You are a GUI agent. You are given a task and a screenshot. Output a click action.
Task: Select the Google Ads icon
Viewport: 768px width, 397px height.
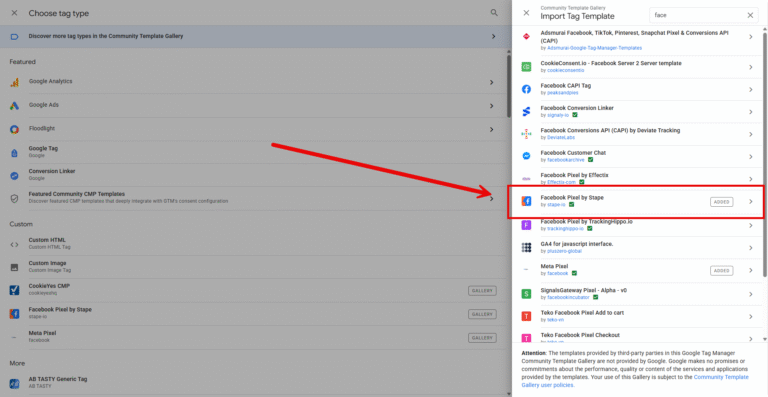click(x=14, y=106)
